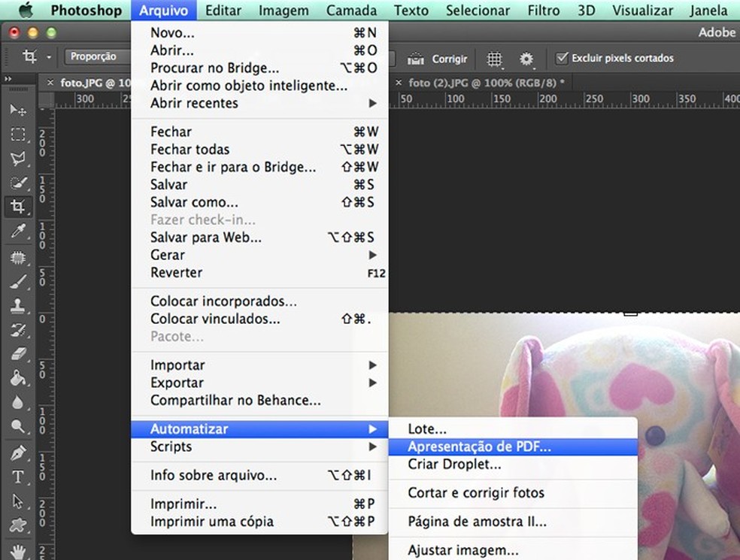The height and width of the screenshot is (560, 740).
Task: Click Criar Droplet option
Action: tap(513, 465)
